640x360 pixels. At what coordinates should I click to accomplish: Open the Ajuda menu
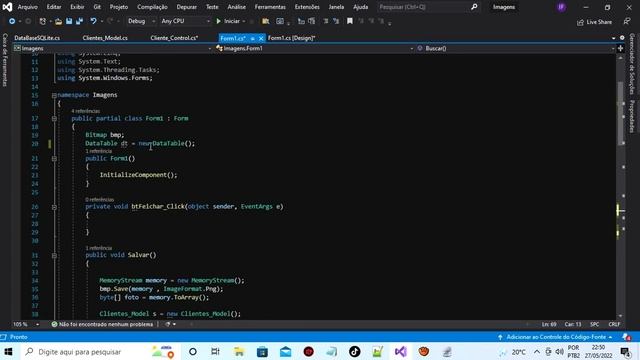pos(360,7)
